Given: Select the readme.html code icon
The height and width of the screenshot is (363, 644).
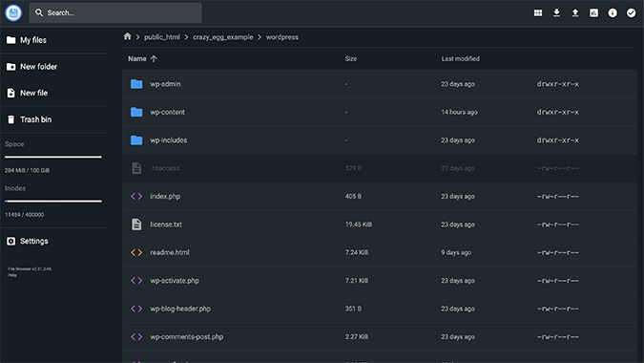Looking at the screenshot, I should (136, 252).
